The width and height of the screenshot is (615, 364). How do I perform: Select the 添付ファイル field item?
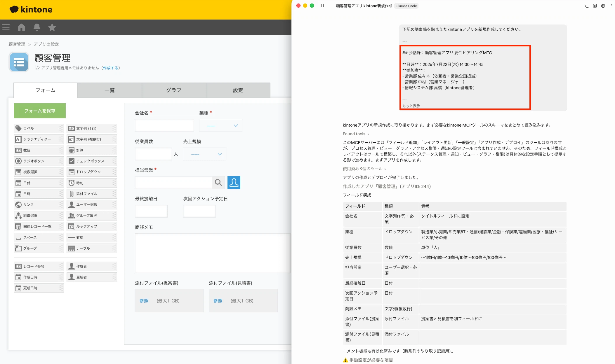pos(92,194)
